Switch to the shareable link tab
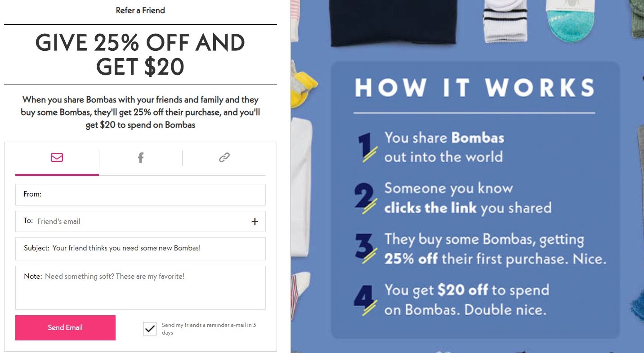This screenshot has height=353, width=644. 224,157
